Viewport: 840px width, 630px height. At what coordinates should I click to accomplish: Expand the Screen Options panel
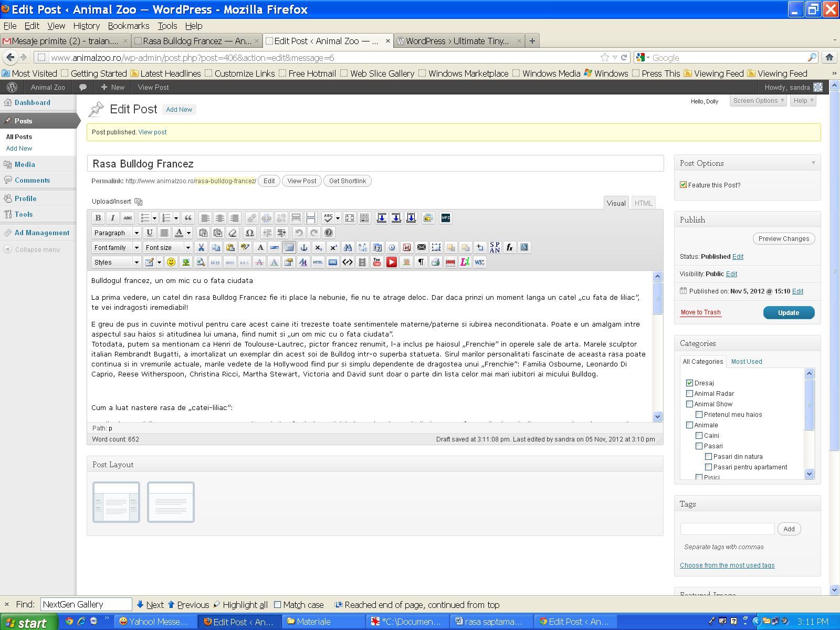click(758, 101)
